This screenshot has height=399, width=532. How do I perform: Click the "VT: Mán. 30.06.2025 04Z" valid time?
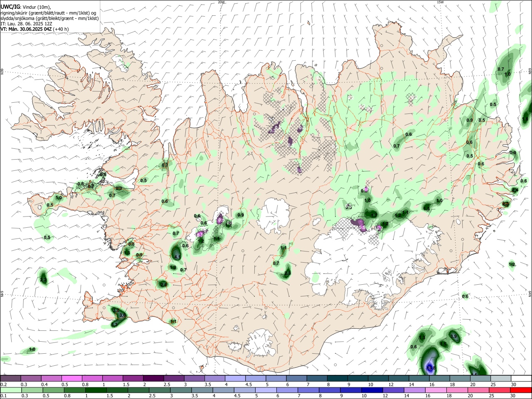pyautogui.click(x=26, y=29)
